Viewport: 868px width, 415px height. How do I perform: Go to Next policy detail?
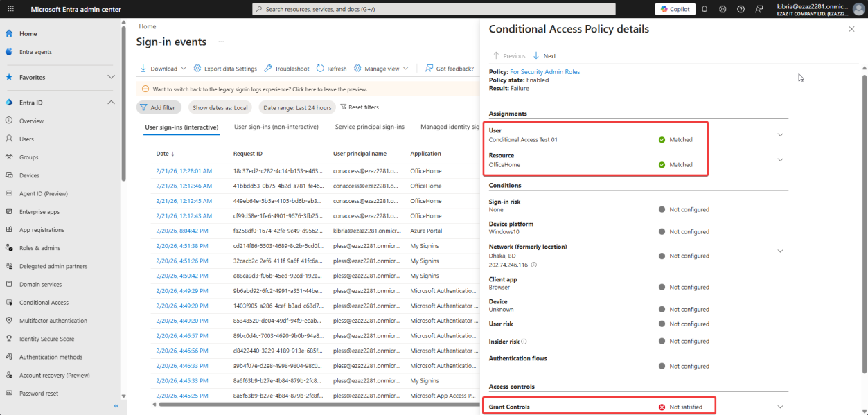pos(544,55)
